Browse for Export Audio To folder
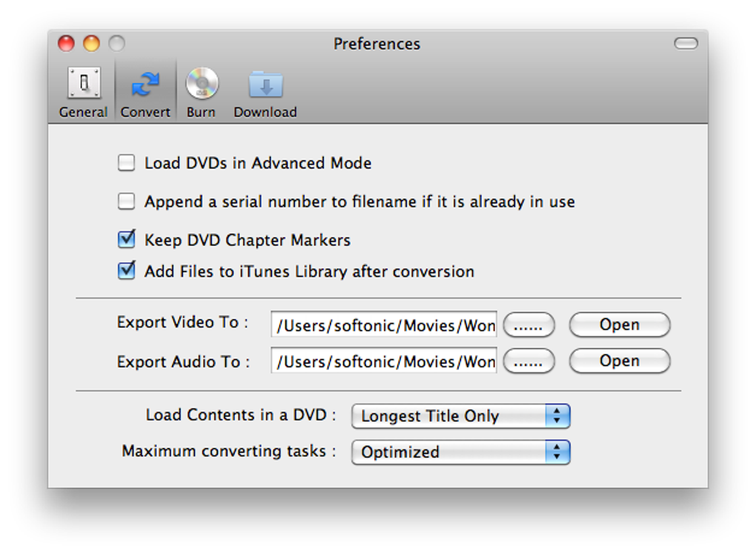The width and height of the screenshot is (756, 554). tap(528, 361)
